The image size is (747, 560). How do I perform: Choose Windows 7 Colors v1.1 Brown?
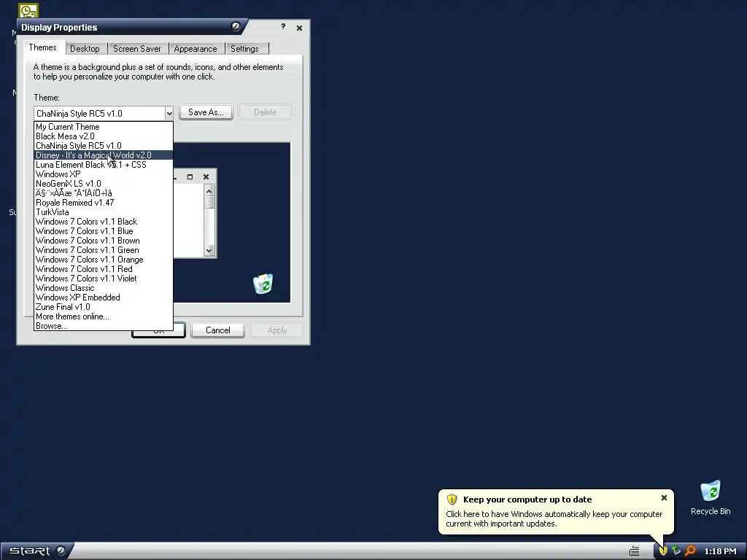104,241
